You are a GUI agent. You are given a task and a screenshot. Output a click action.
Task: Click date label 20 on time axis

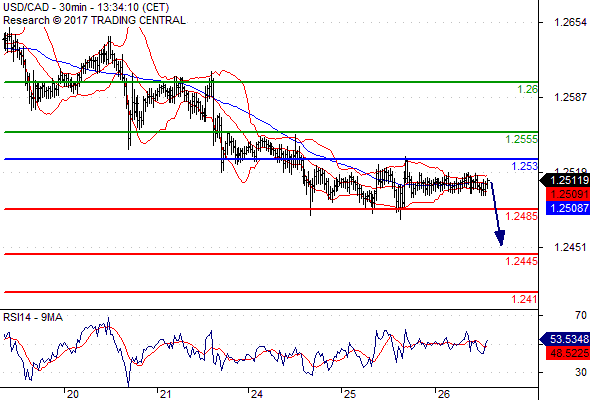(72, 394)
